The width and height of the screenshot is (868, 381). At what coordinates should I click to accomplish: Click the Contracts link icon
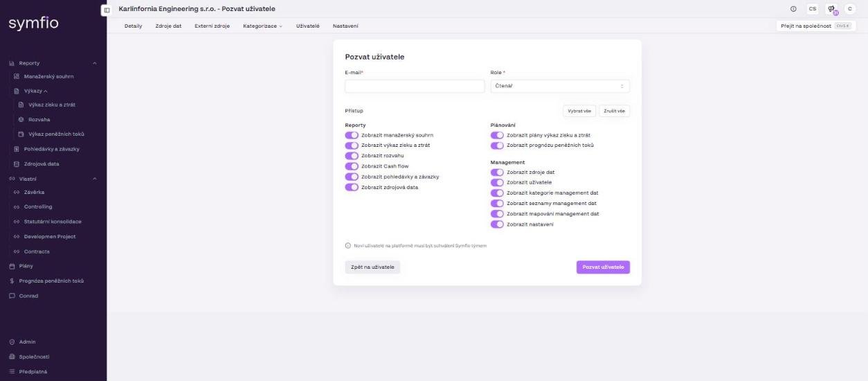17,251
